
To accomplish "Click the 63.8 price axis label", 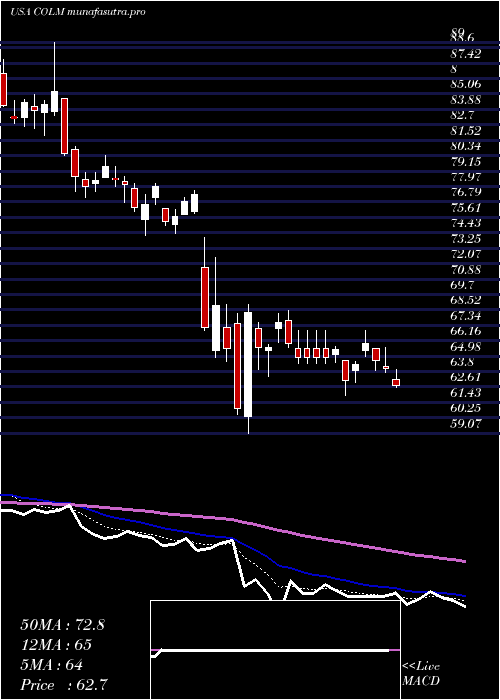I will [462, 362].
